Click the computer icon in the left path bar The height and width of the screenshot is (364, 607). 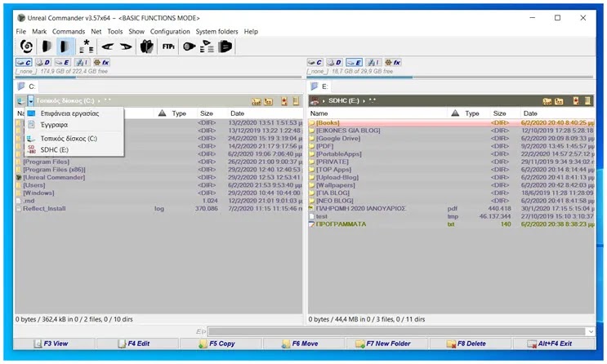coord(21,101)
